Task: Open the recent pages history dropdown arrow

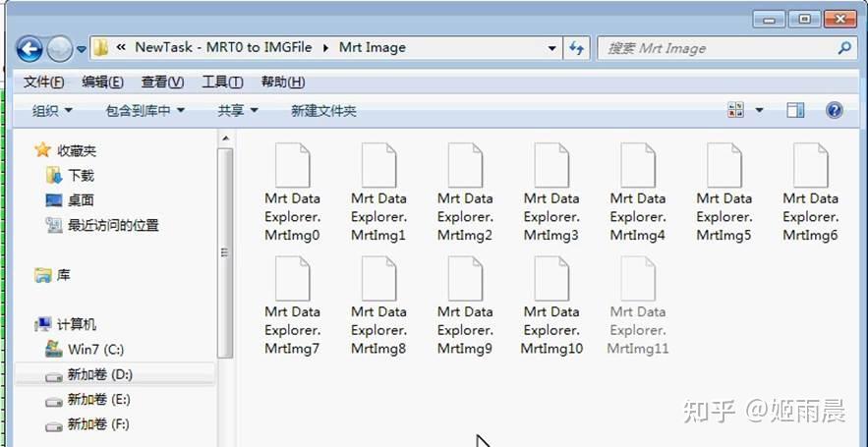Action: pos(82,49)
